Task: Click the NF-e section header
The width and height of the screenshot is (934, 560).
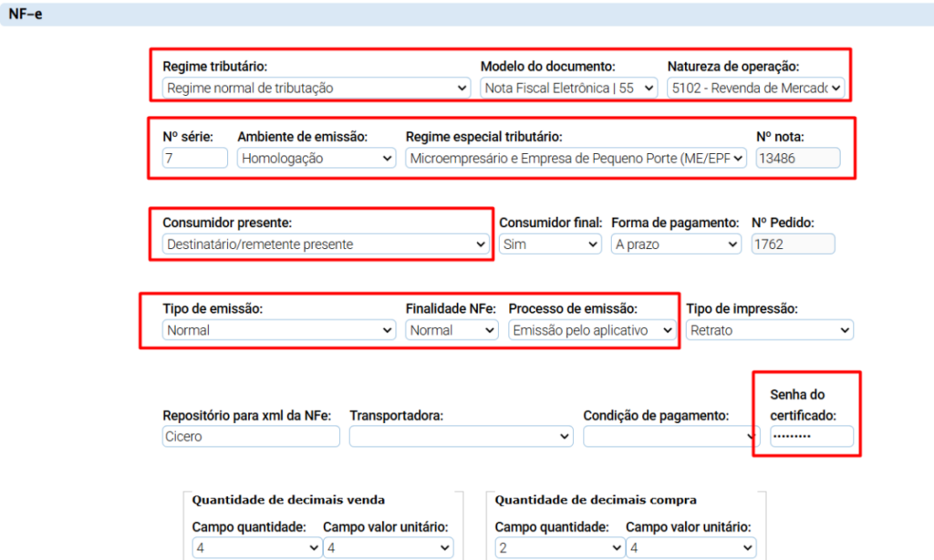Action: pos(467,14)
